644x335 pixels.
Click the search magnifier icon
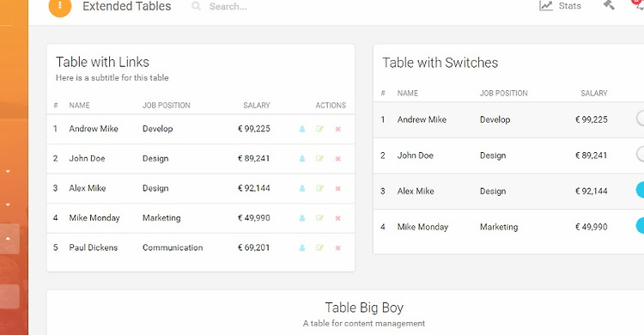pyautogui.click(x=197, y=6)
